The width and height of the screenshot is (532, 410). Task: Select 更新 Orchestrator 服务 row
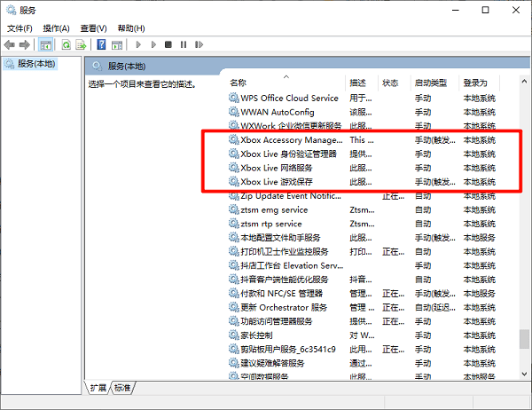[x=363, y=307]
